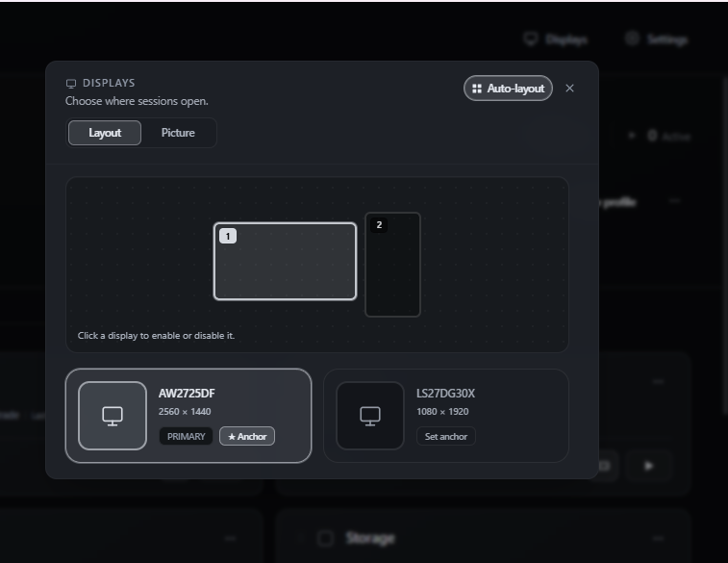Click the blurred Settings gear in top bar
This screenshot has height=563, width=728.
coord(632,39)
